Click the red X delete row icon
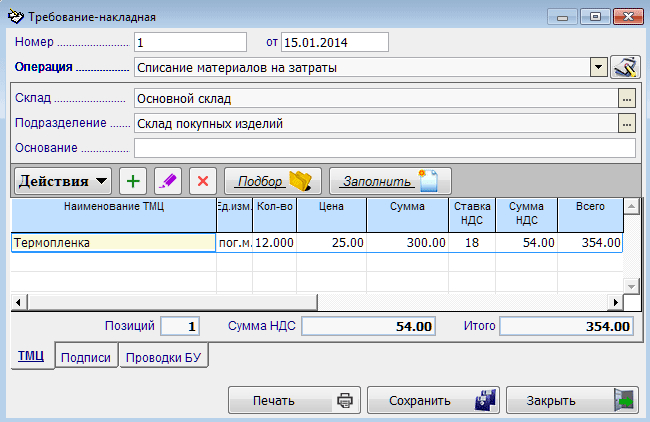The width and height of the screenshot is (650, 422). click(x=203, y=181)
